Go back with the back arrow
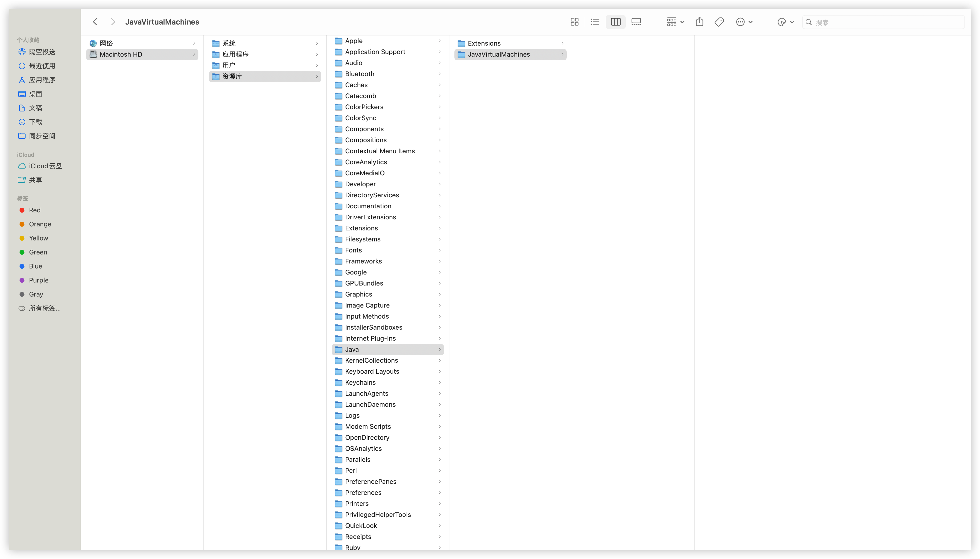980x559 pixels. point(95,22)
